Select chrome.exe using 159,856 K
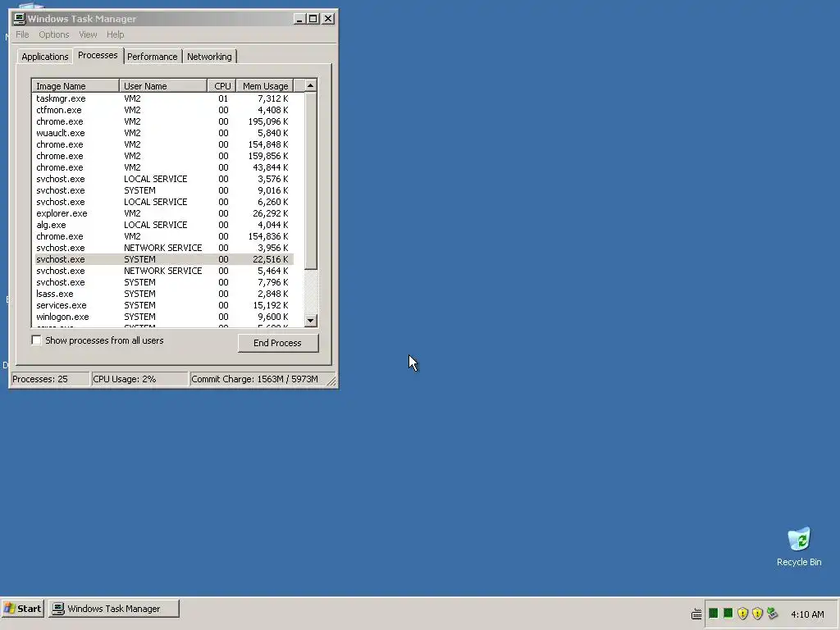This screenshot has width=840, height=630. coord(164,156)
